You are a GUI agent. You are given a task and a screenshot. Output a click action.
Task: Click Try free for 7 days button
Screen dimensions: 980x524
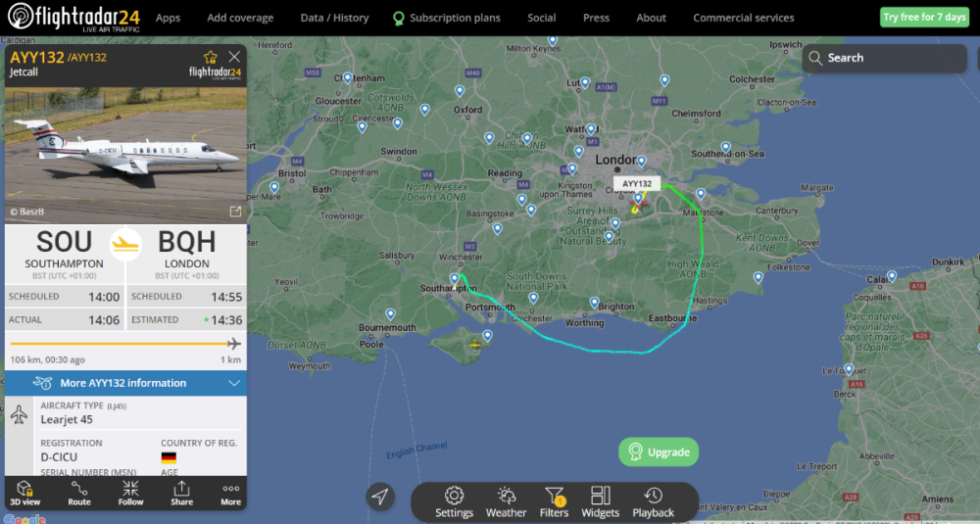[x=924, y=17]
